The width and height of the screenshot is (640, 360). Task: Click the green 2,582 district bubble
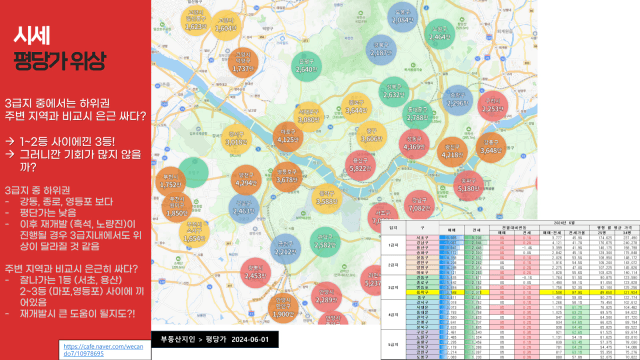tap(325, 242)
